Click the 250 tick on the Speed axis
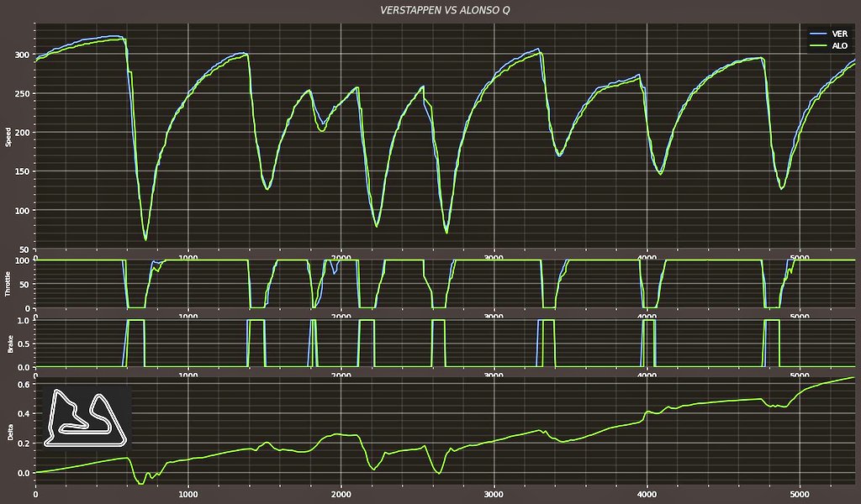Screen dimensions: 861x504 click(x=22, y=94)
